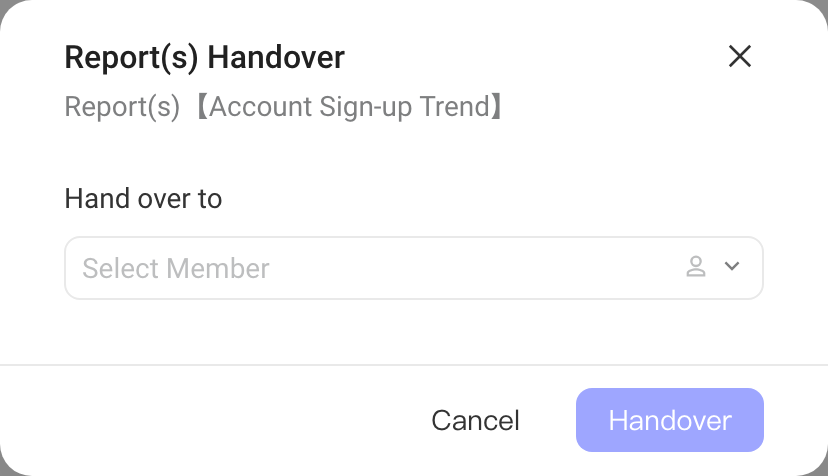The image size is (828, 476).
Task: Click the Hand over to label
Action: (x=143, y=199)
